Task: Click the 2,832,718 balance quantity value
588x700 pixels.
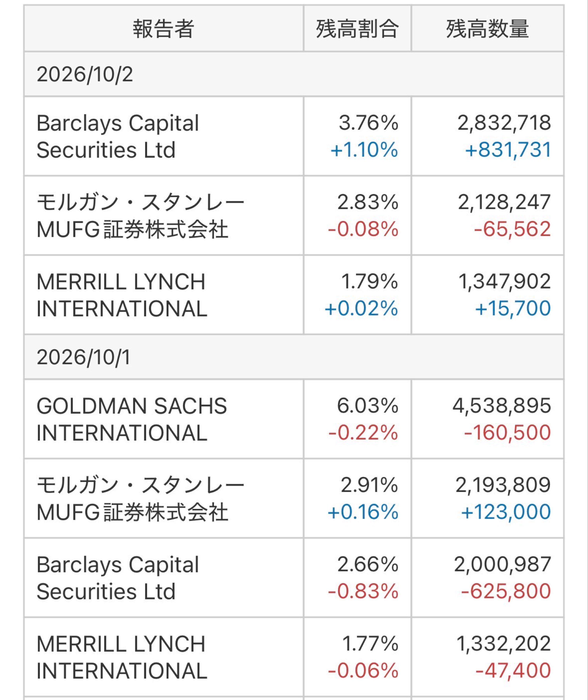Action: click(x=504, y=123)
